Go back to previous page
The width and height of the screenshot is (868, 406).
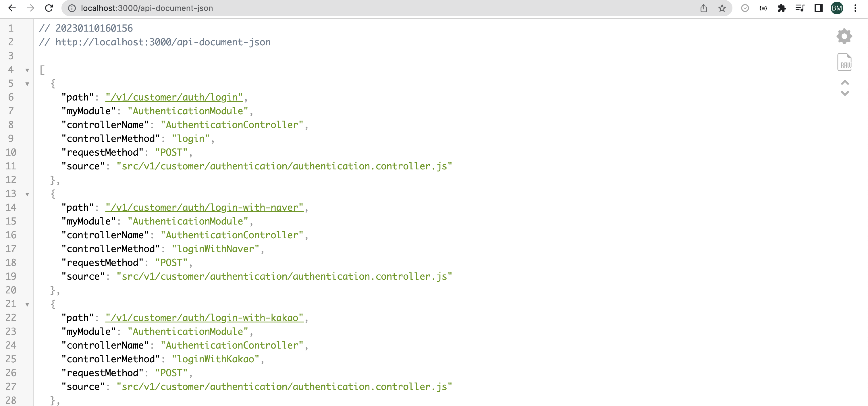pyautogui.click(x=12, y=8)
